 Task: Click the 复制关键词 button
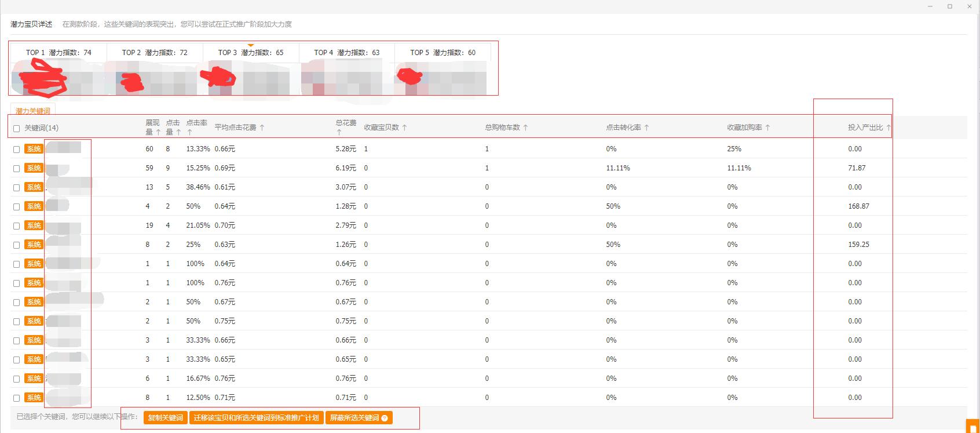tap(166, 418)
